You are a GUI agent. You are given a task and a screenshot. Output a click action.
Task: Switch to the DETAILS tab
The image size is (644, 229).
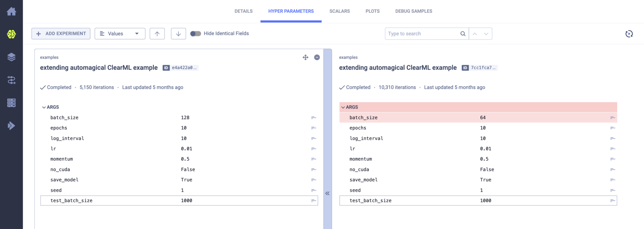pos(244,11)
